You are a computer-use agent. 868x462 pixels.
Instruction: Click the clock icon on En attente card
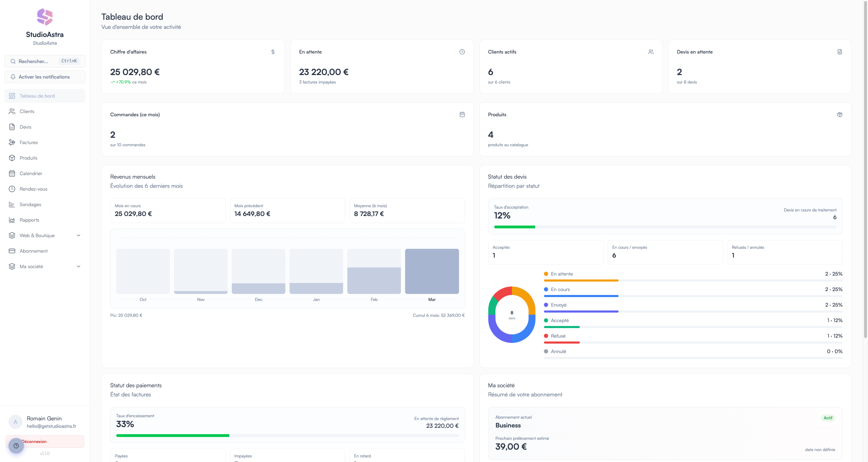tap(462, 52)
